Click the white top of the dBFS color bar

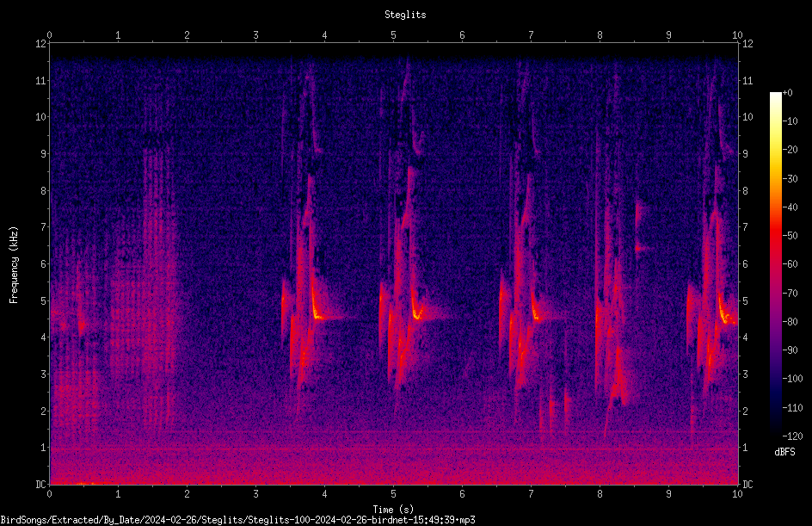(x=775, y=96)
